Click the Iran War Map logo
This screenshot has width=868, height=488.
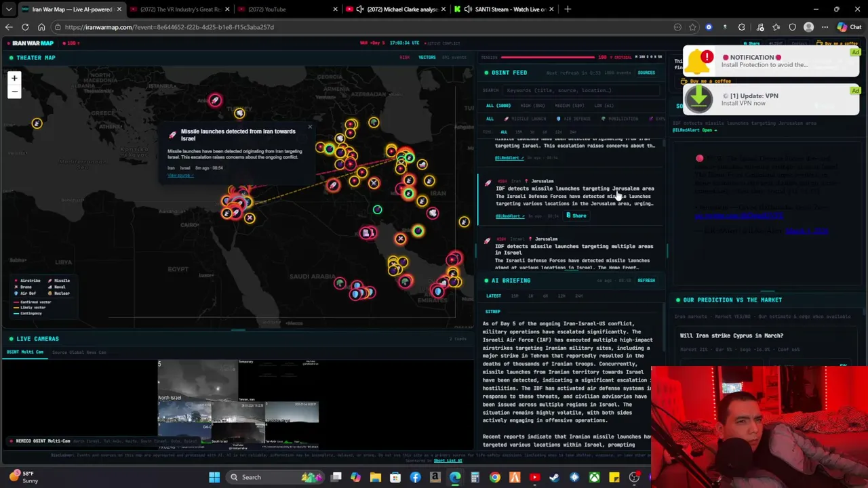[x=33, y=43]
